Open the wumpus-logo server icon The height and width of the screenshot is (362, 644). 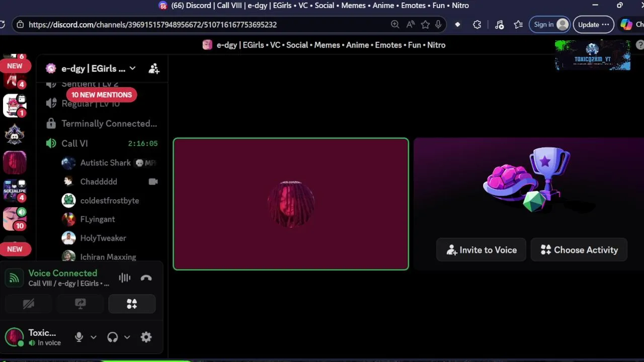(x=15, y=134)
